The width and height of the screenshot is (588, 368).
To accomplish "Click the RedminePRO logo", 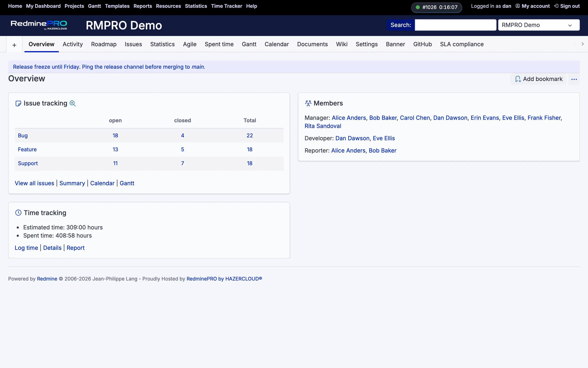I will point(39,25).
